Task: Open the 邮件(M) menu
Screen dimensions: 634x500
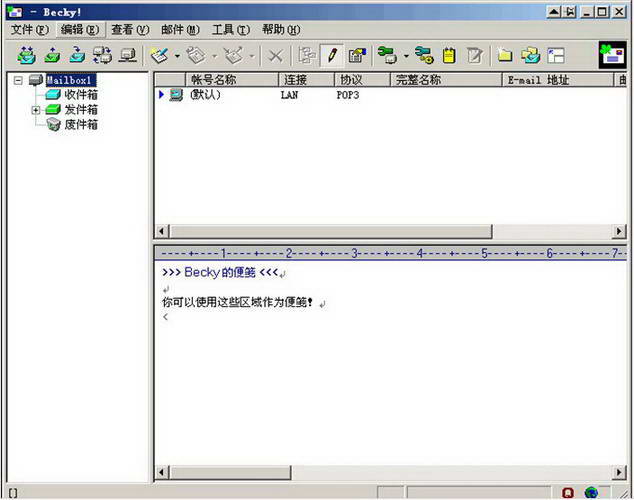Action: click(180, 30)
